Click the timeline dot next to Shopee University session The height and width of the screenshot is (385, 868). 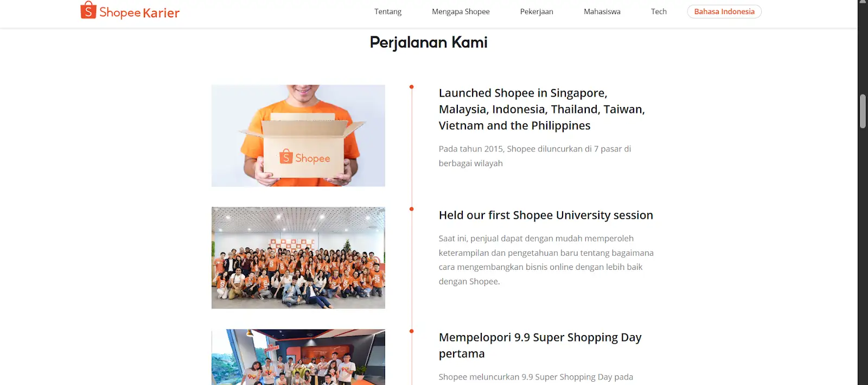point(411,208)
